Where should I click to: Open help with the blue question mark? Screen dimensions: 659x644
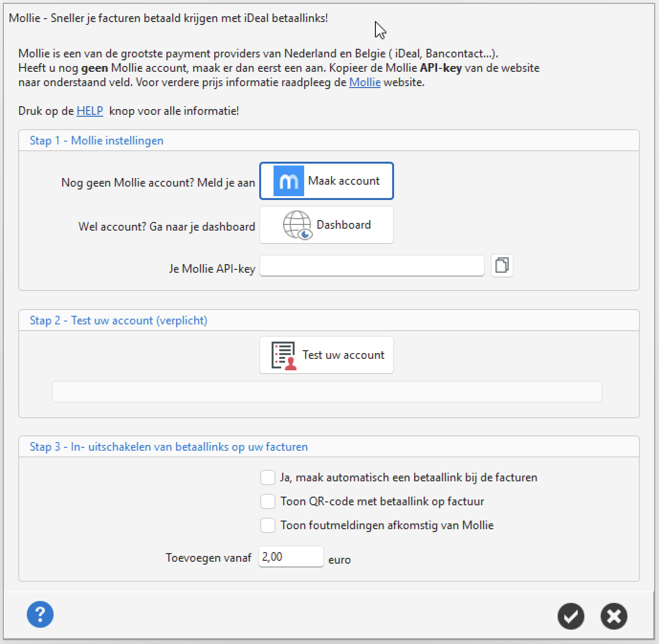(40, 614)
